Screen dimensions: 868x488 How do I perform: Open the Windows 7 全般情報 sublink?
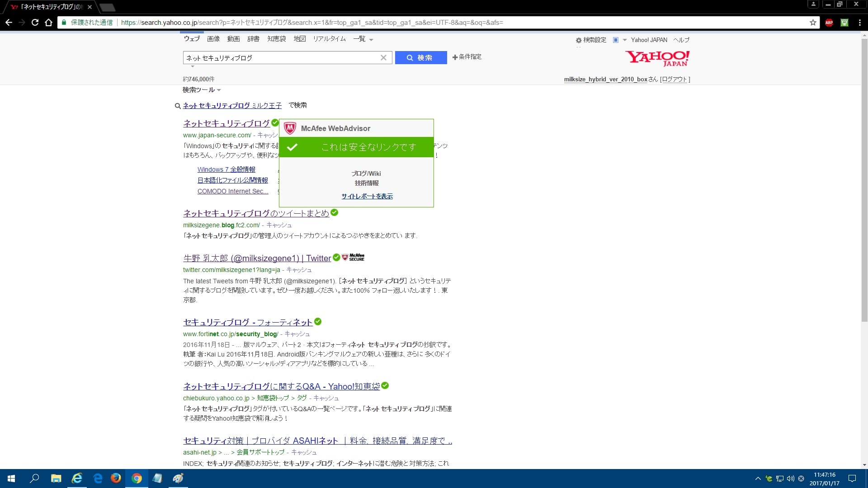coord(226,169)
